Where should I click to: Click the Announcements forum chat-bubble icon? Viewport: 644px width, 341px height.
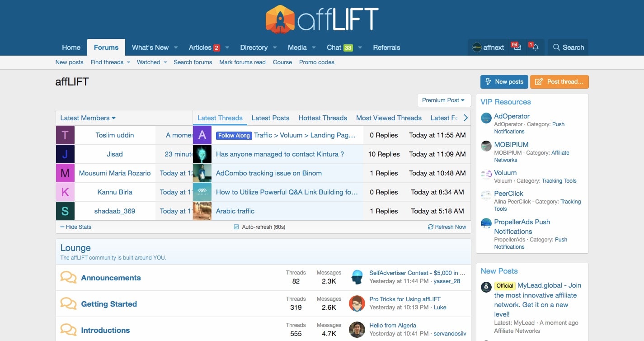[x=68, y=277]
